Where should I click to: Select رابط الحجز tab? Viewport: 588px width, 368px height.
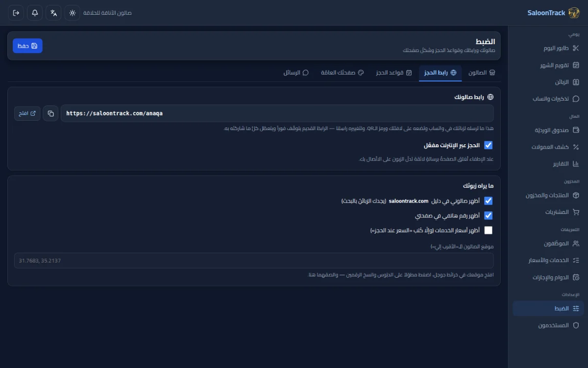(440, 73)
